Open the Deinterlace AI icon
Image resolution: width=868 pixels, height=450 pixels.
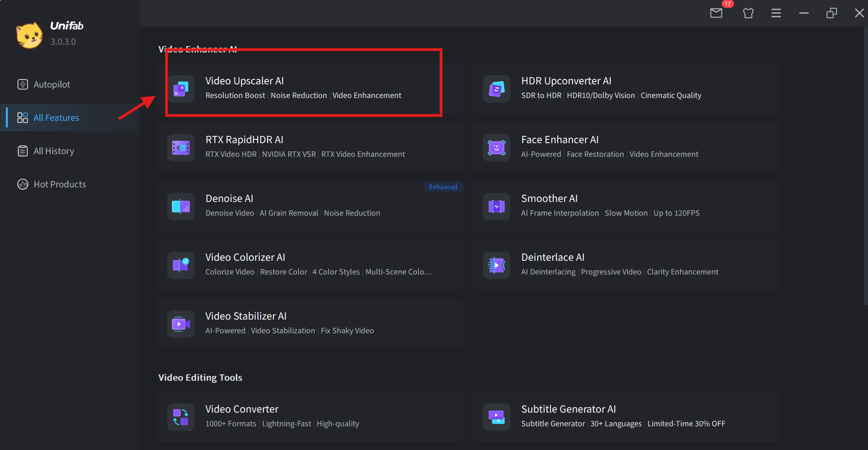pos(497,265)
